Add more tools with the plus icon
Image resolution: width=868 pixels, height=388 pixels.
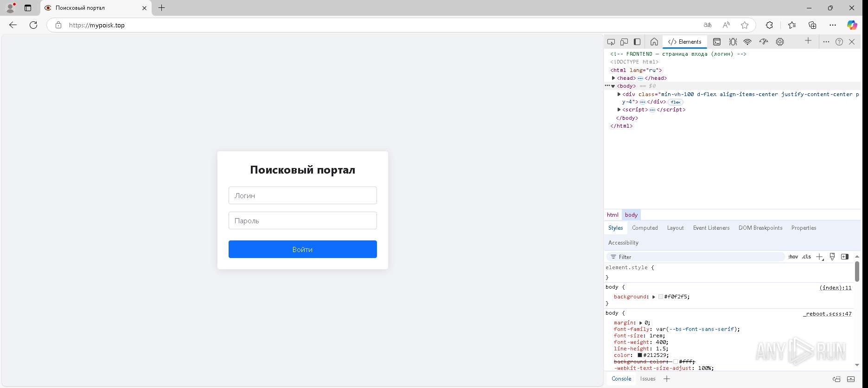[x=808, y=41]
